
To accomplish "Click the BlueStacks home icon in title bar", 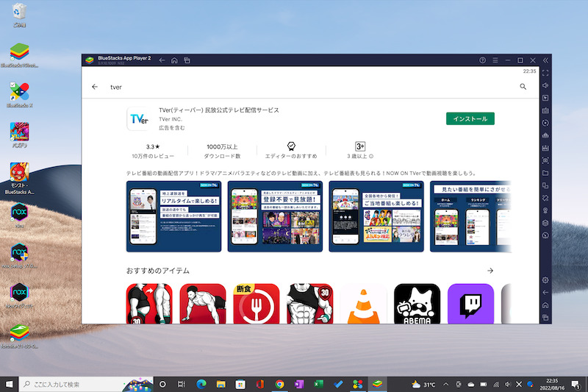I will 175,60.
